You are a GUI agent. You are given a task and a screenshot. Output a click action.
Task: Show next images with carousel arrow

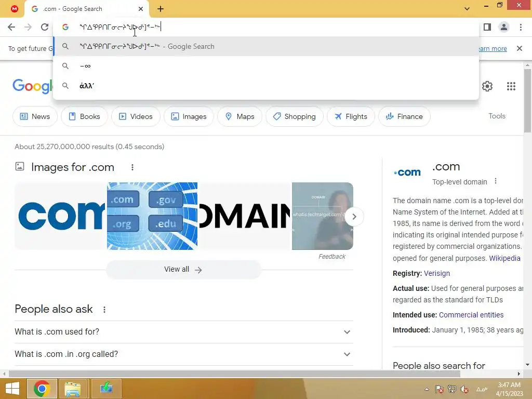pos(354,217)
